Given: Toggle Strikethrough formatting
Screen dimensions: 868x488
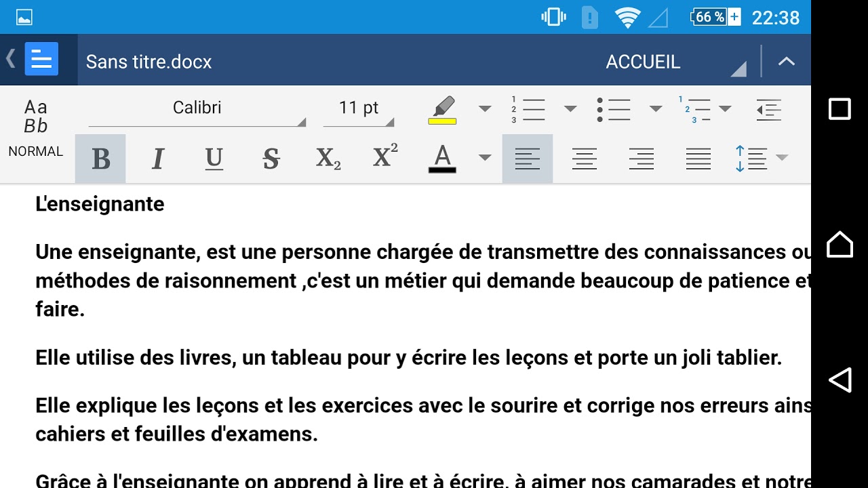Looking at the screenshot, I should click(271, 159).
